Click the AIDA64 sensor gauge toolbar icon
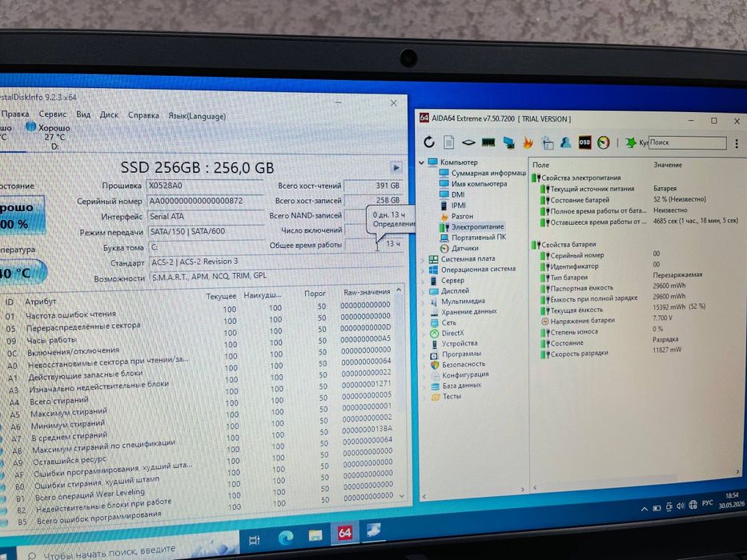This screenshot has height=560, width=747. 604,142
